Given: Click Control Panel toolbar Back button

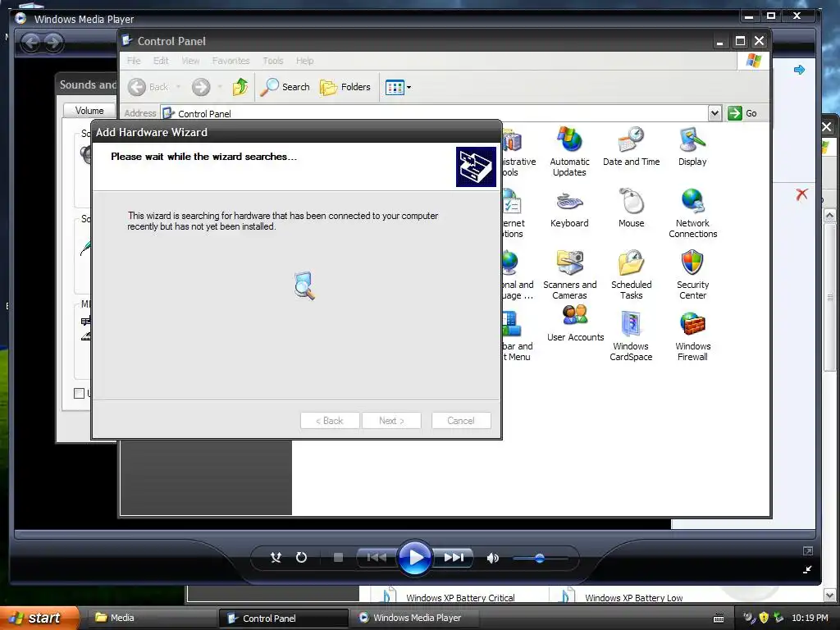Looking at the screenshot, I should 148,87.
